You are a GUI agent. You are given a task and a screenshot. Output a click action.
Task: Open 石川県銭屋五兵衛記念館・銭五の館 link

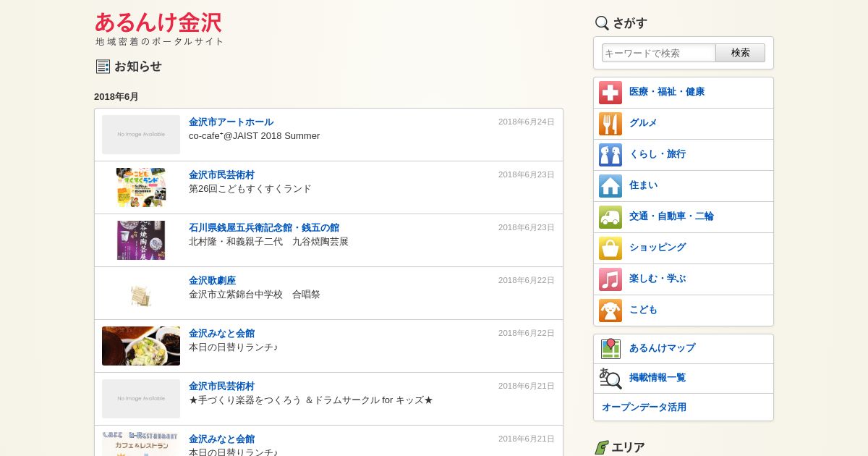pyautogui.click(x=264, y=227)
